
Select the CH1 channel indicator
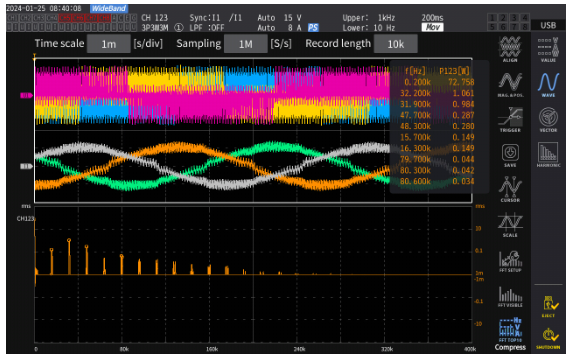[x=12, y=17]
